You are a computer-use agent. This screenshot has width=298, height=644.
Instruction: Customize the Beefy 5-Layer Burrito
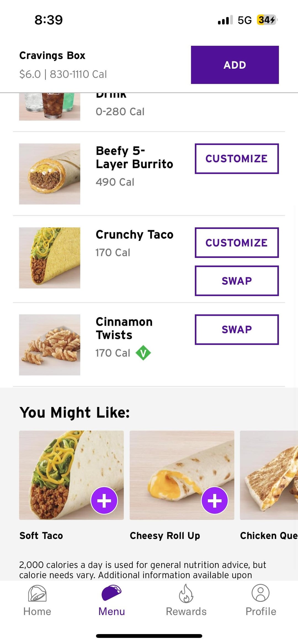click(237, 158)
